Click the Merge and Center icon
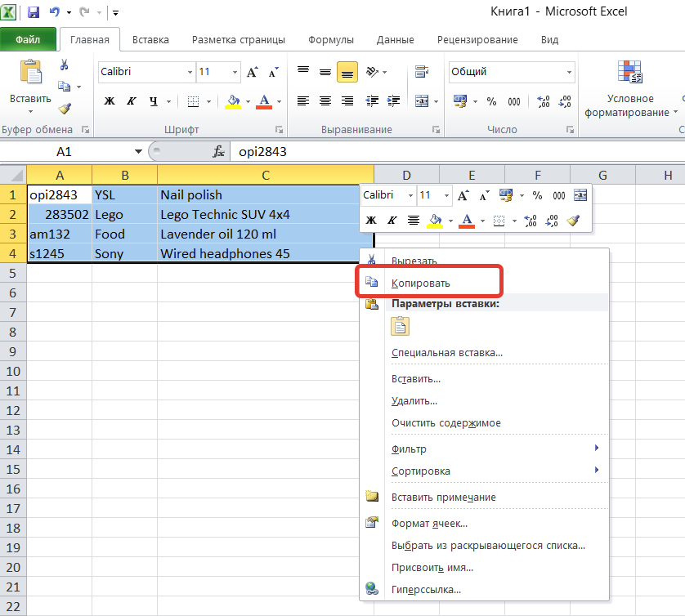This screenshot has width=685, height=616. pos(422,101)
